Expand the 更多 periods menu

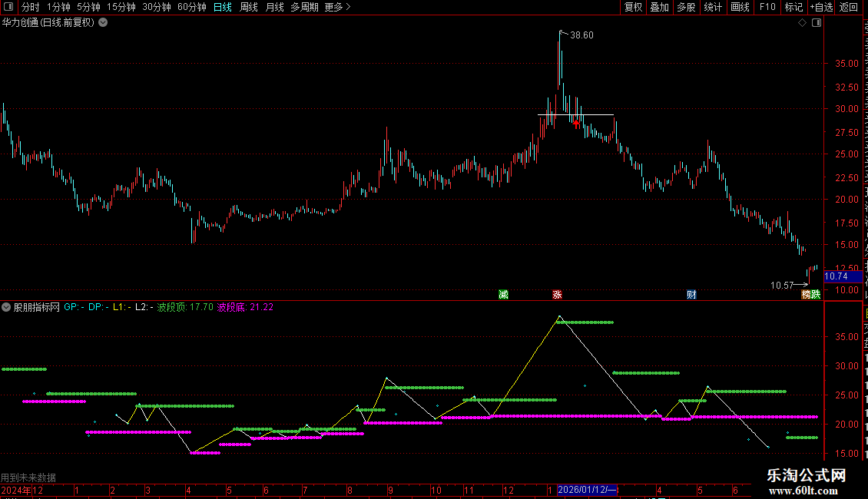[337, 7]
